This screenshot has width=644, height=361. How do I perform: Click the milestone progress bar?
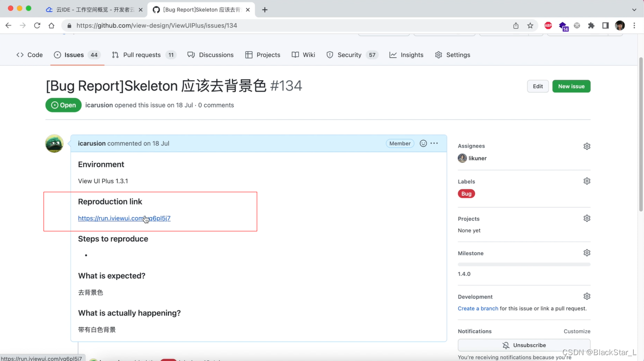(524, 264)
